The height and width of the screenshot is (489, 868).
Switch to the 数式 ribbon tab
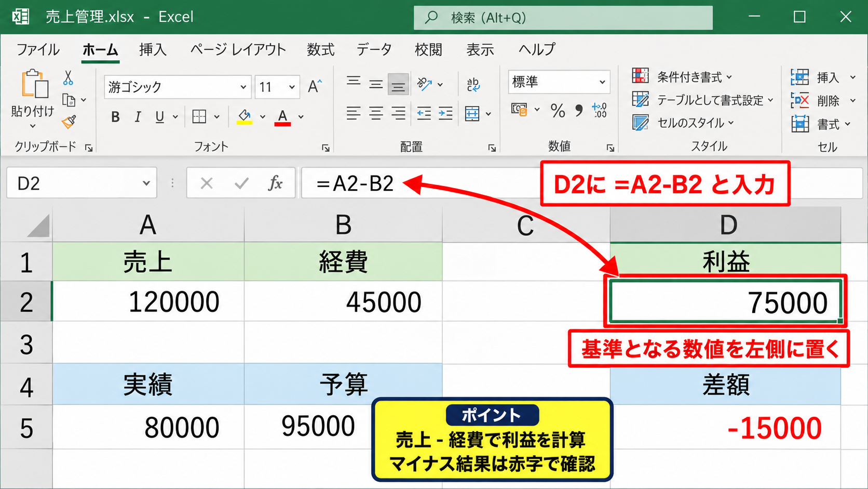320,49
